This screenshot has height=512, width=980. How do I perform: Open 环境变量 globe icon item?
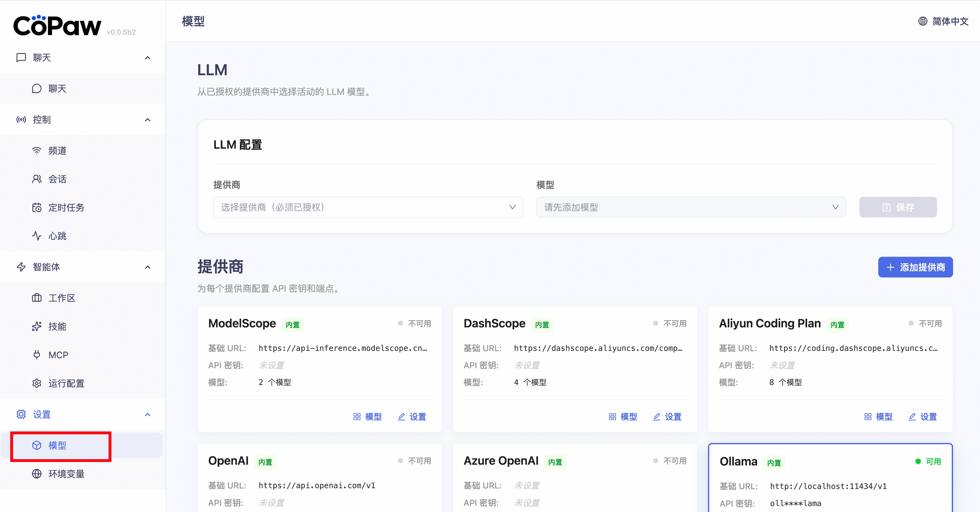[x=36, y=474]
